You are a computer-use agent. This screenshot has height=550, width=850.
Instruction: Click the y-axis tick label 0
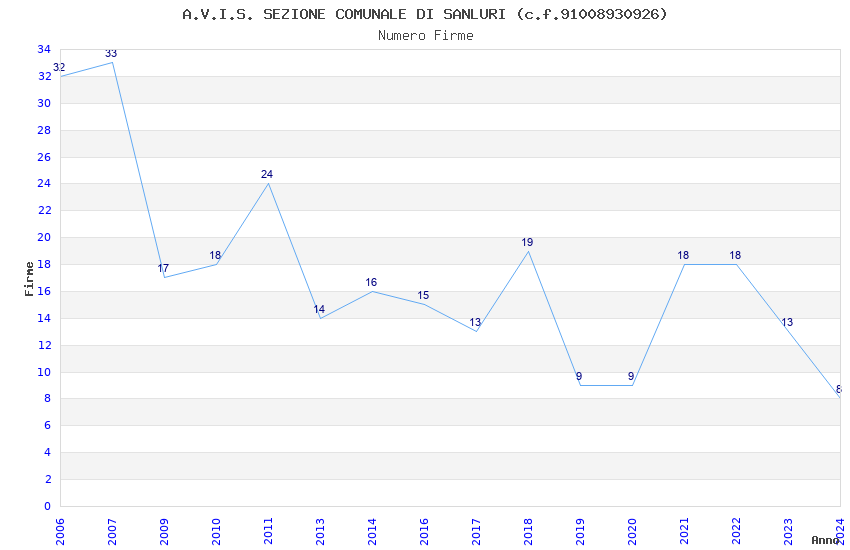[x=48, y=506]
